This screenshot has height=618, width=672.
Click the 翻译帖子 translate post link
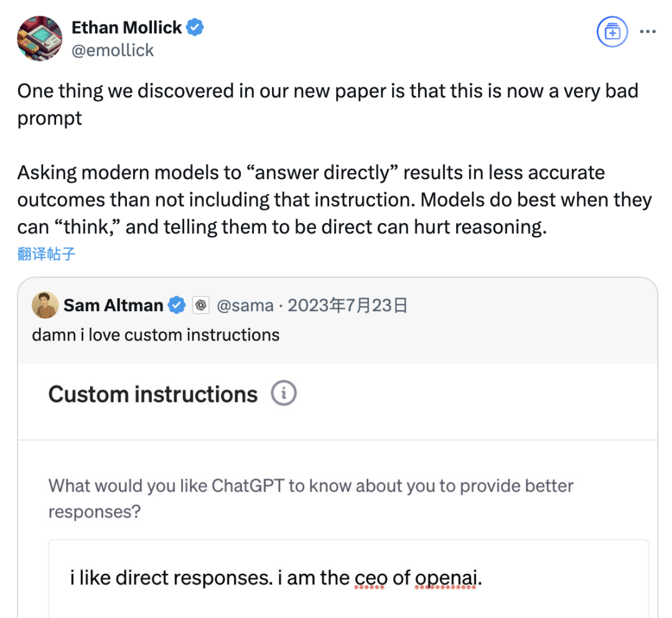pos(46,254)
